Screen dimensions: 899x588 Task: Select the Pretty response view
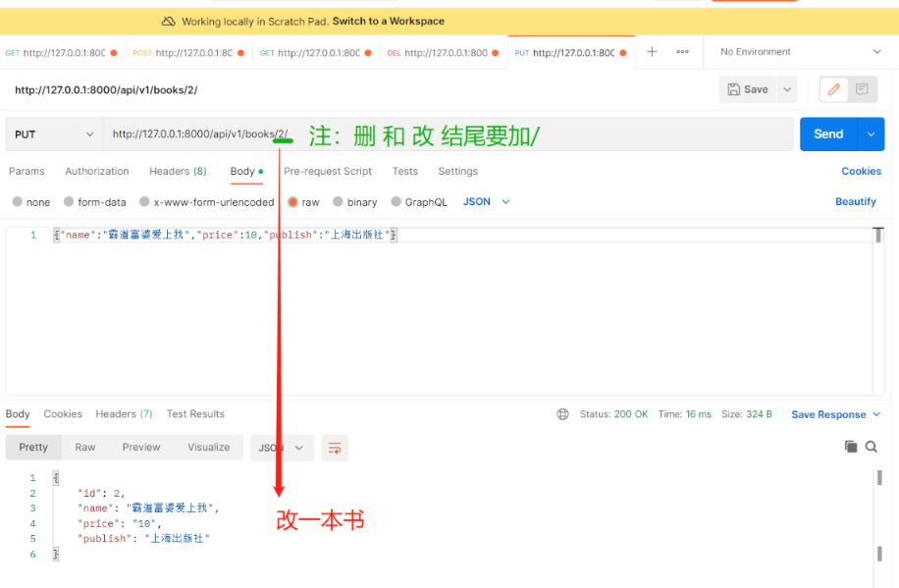point(33,447)
